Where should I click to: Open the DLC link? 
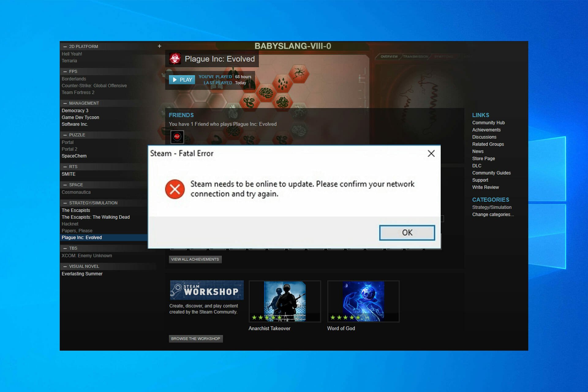tap(477, 166)
